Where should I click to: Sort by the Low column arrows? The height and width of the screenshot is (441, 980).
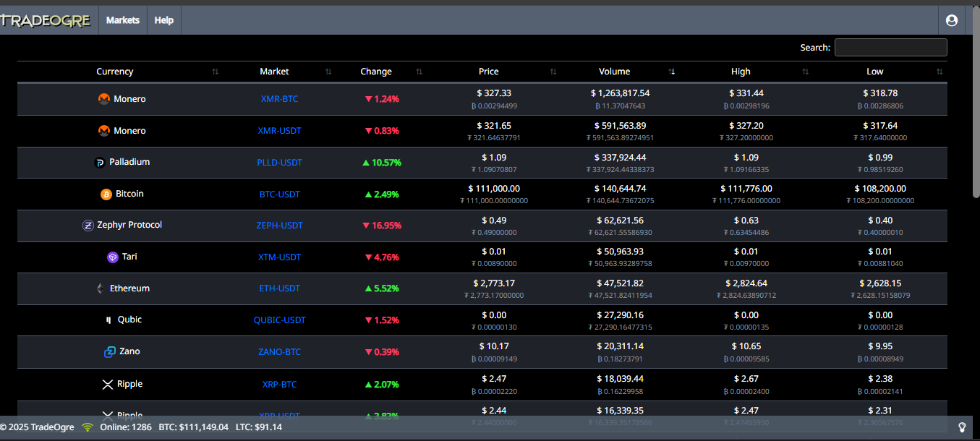pyautogui.click(x=939, y=72)
